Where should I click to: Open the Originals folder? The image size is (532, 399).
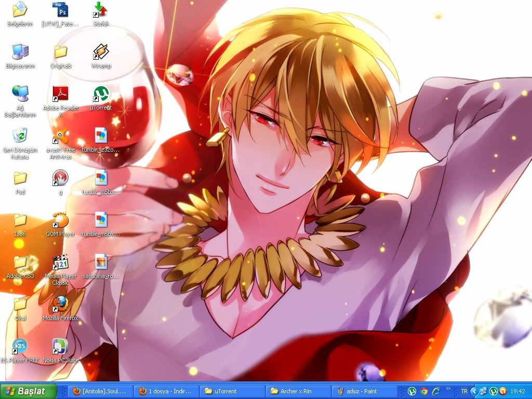coord(61,56)
